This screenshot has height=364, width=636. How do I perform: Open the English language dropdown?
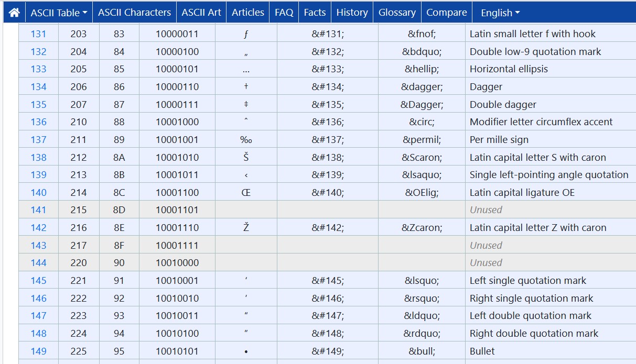pyautogui.click(x=501, y=13)
